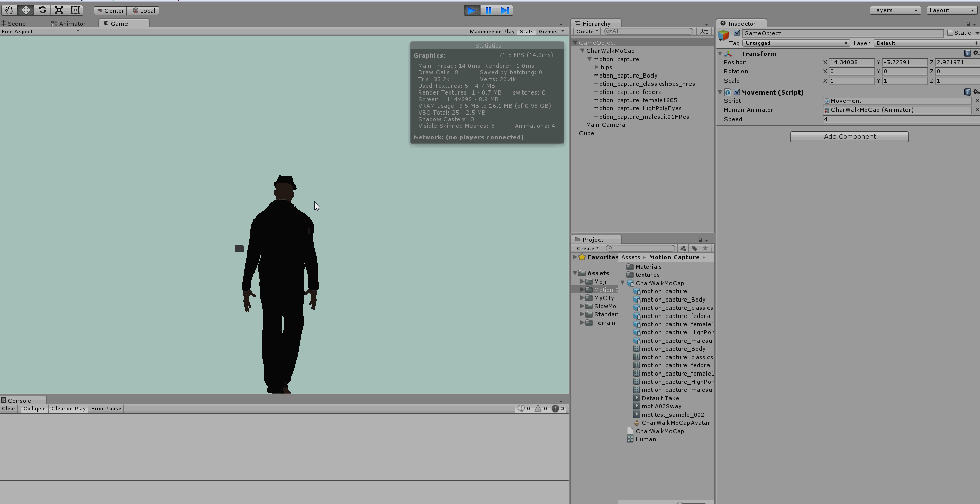980x504 pixels.
Task: Select the Move tool
Action: pos(26,10)
